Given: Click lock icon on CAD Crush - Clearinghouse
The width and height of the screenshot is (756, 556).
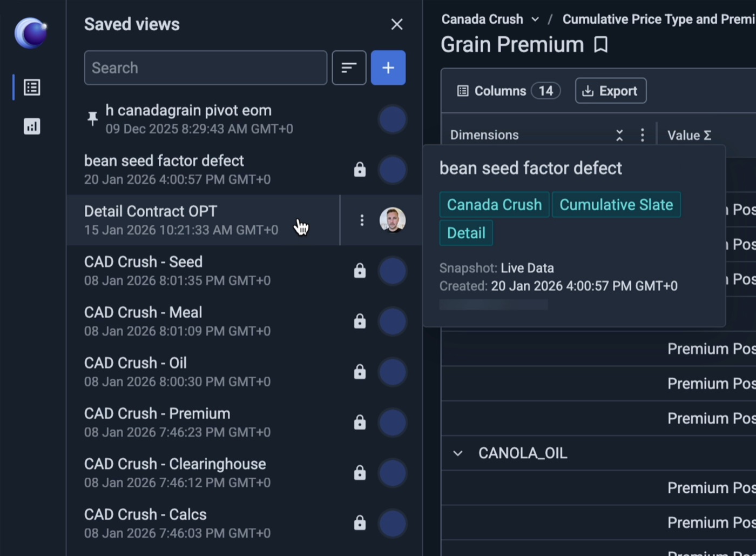Looking at the screenshot, I should click(x=360, y=473).
